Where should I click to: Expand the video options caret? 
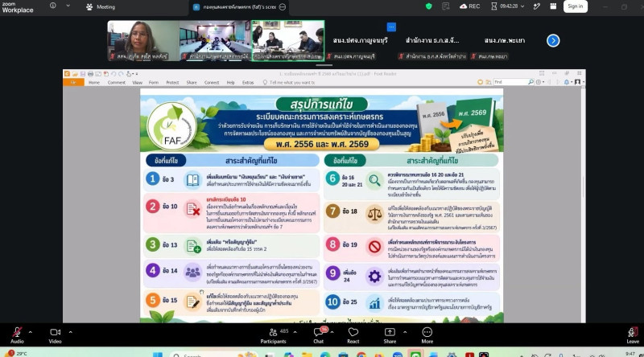[x=70, y=332]
